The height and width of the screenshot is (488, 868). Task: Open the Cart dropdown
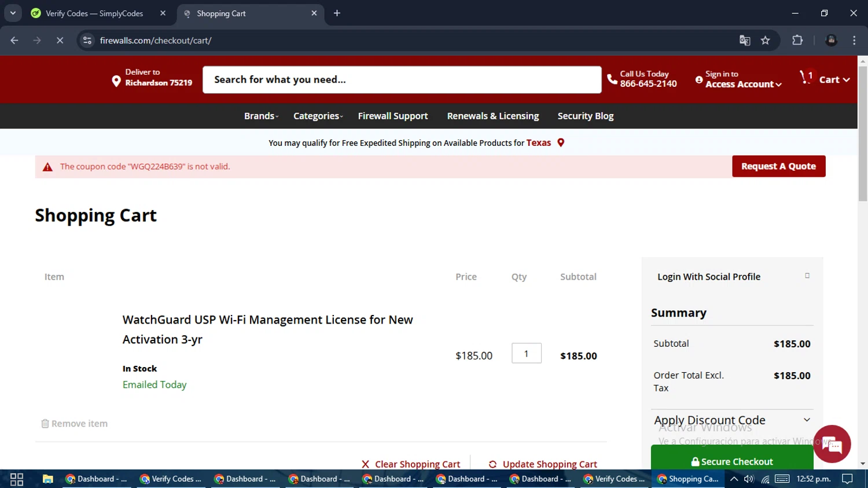(834, 80)
